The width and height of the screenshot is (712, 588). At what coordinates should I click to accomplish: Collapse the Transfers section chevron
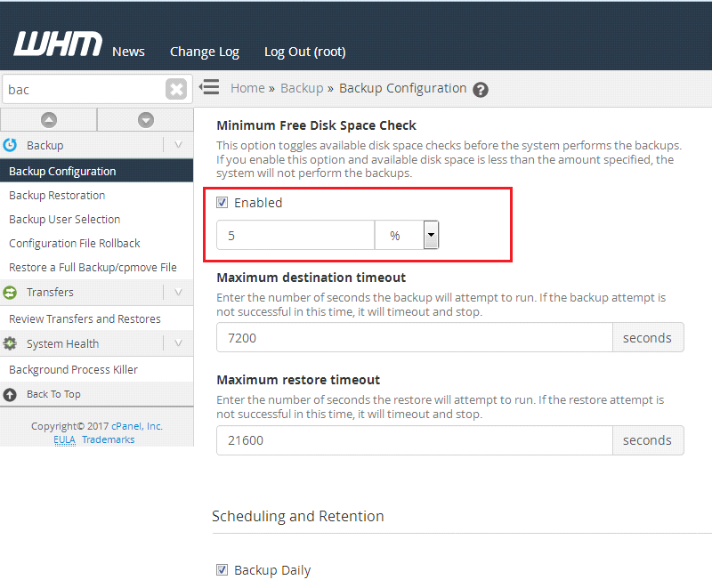pos(179,292)
